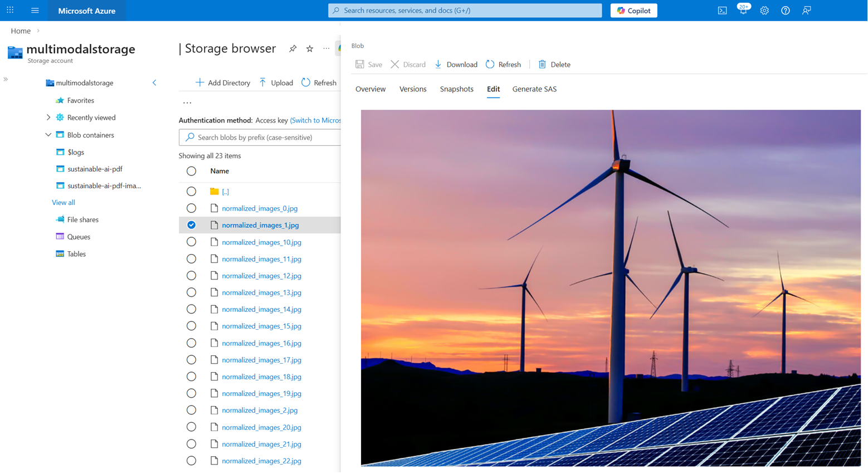Collapse the Blob containers tree node
Viewport: 868px width, 474px height.
point(48,135)
